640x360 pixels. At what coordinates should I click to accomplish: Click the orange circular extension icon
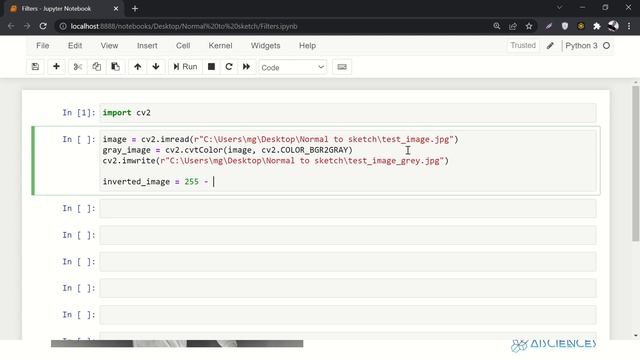click(581, 26)
